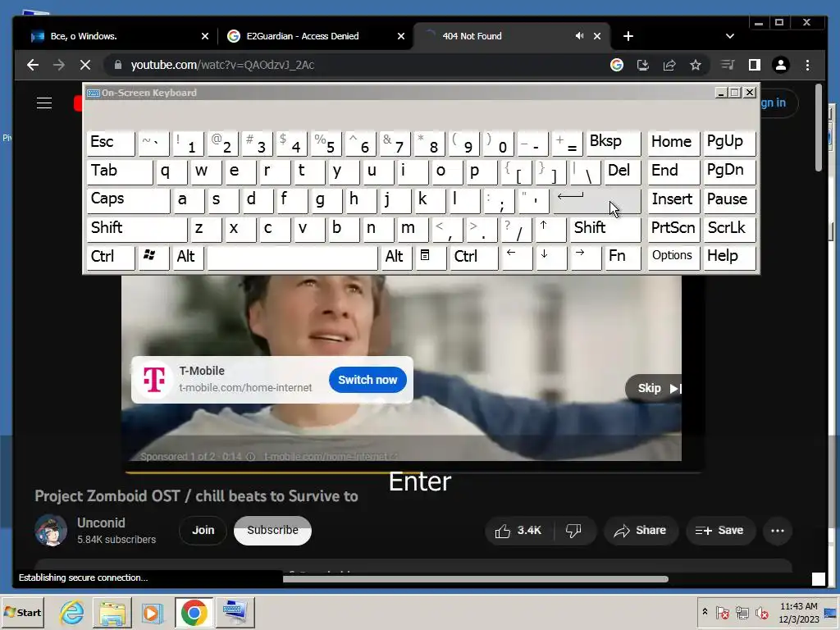840x630 pixels.
Task: Toggle Chrome side panel
Action: pos(755,66)
